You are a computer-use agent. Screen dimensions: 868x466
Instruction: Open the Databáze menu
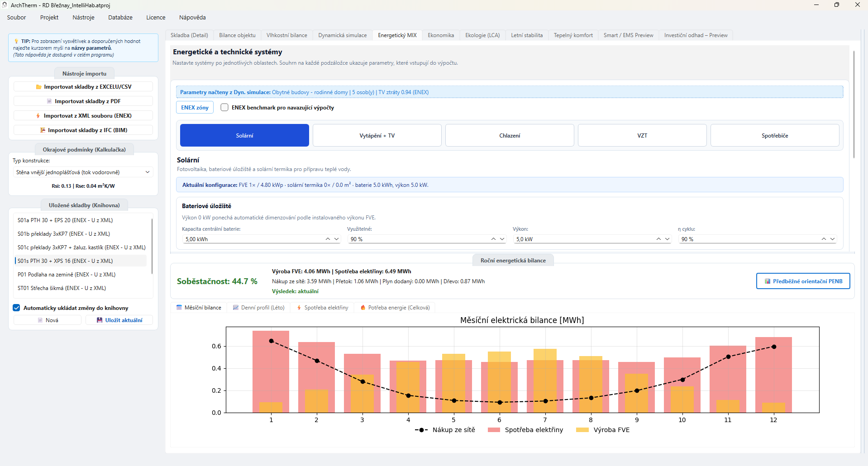point(120,18)
